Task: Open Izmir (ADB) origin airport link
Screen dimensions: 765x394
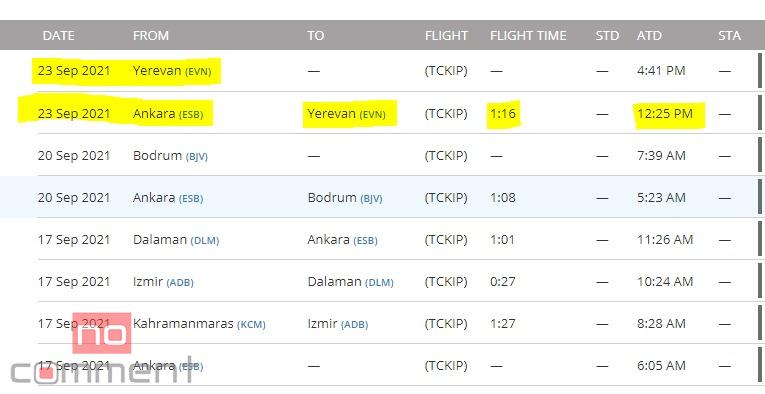Action: [x=163, y=281]
